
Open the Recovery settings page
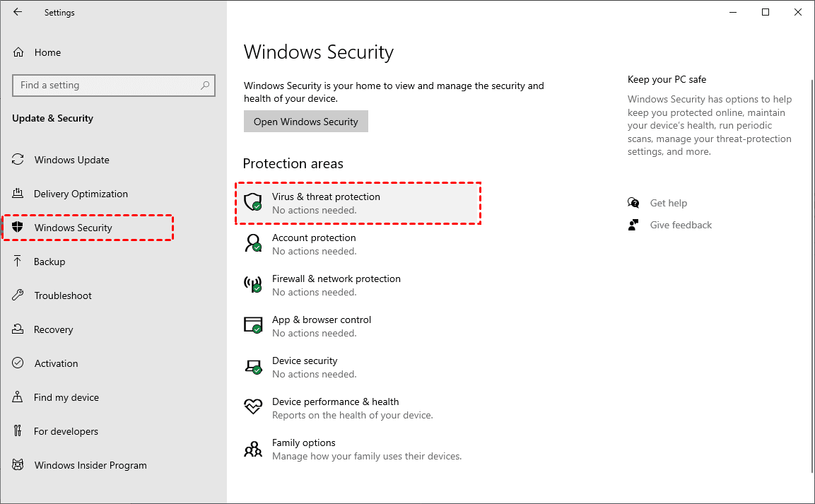pos(54,329)
